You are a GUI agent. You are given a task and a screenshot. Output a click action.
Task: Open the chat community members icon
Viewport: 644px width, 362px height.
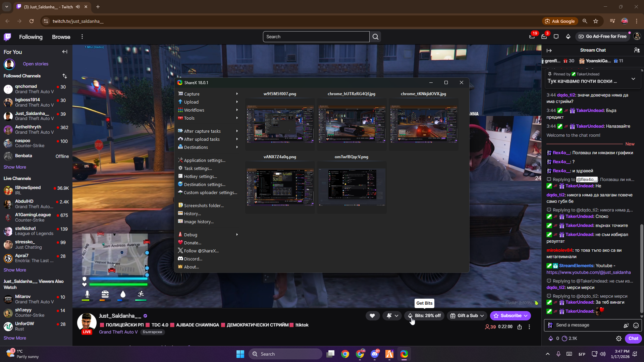pyautogui.click(x=637, y=50)
